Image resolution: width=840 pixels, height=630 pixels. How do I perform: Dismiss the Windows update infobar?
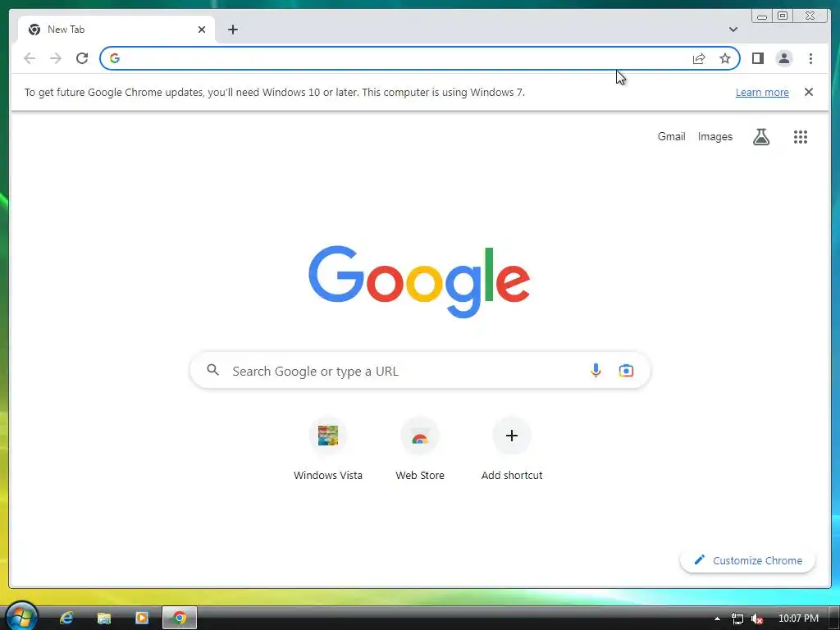coord(808,92)
